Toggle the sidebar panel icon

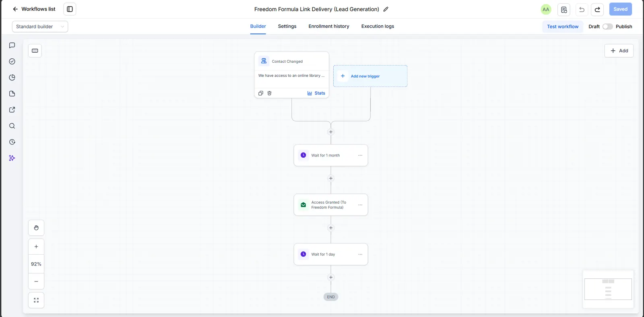(x=70, y=9)
